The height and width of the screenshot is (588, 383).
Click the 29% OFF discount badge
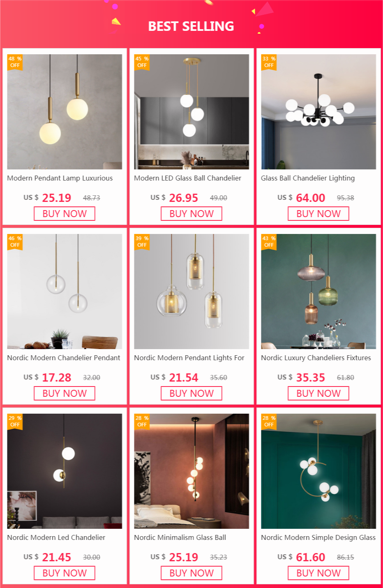pos(15,421)
